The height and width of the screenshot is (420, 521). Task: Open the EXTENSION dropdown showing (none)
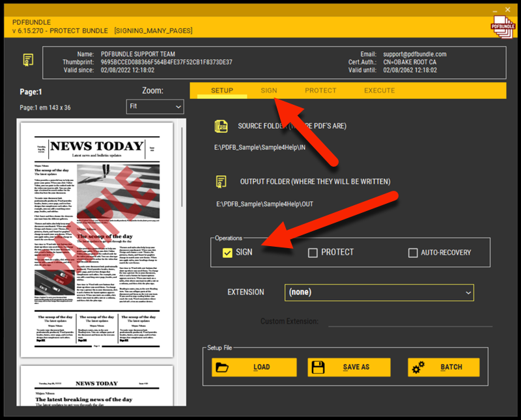click(379, 293)
